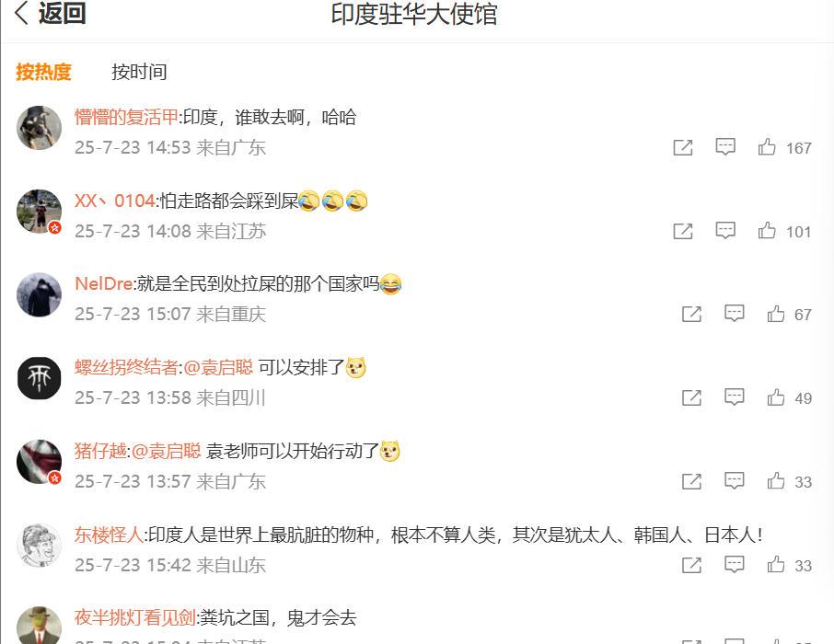Share 猪仔越's comment
The width and height of the screenshot is (834, 644).
[691, 481]
